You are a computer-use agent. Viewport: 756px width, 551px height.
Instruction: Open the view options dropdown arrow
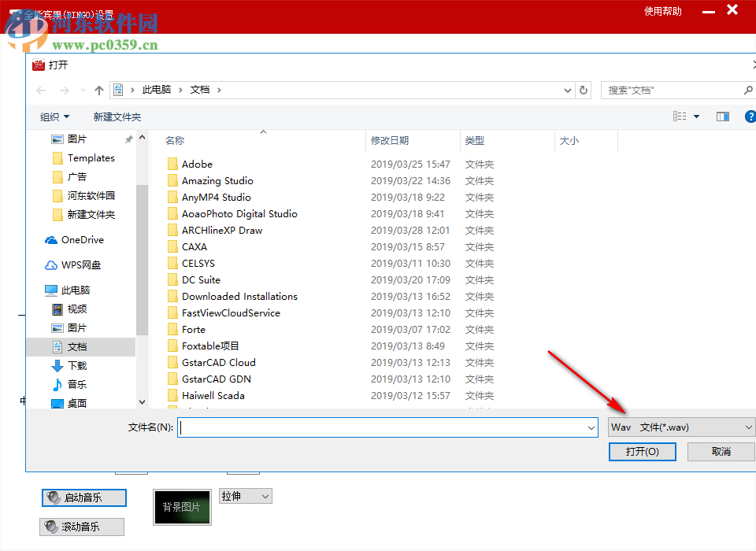[696, 116]
